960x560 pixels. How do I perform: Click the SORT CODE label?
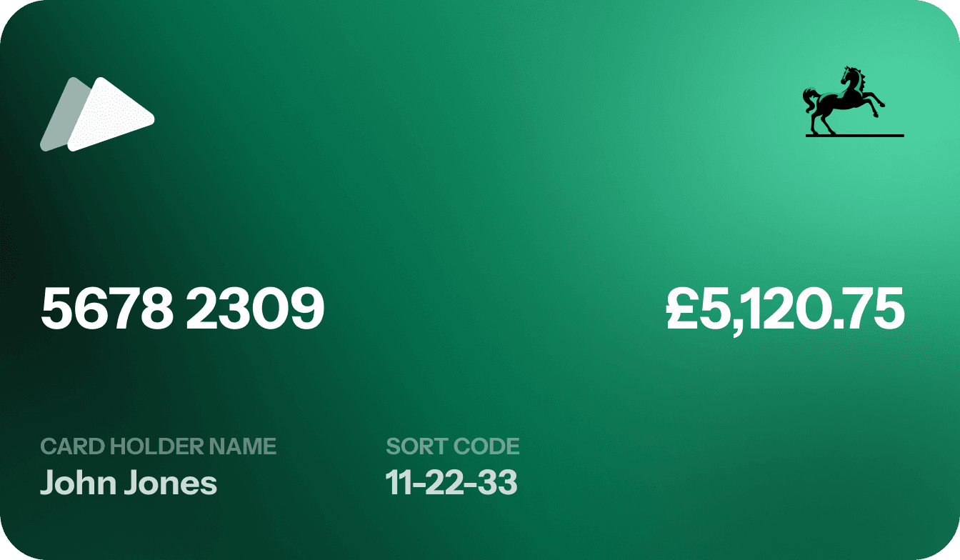(452, 446)
